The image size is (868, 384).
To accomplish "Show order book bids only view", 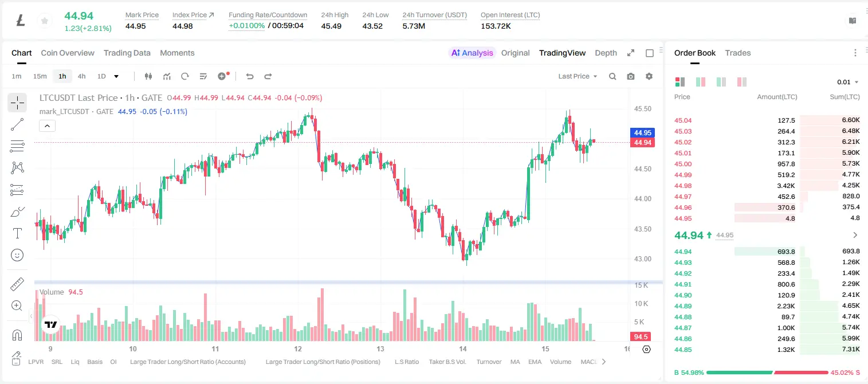I will click(721, 82).
